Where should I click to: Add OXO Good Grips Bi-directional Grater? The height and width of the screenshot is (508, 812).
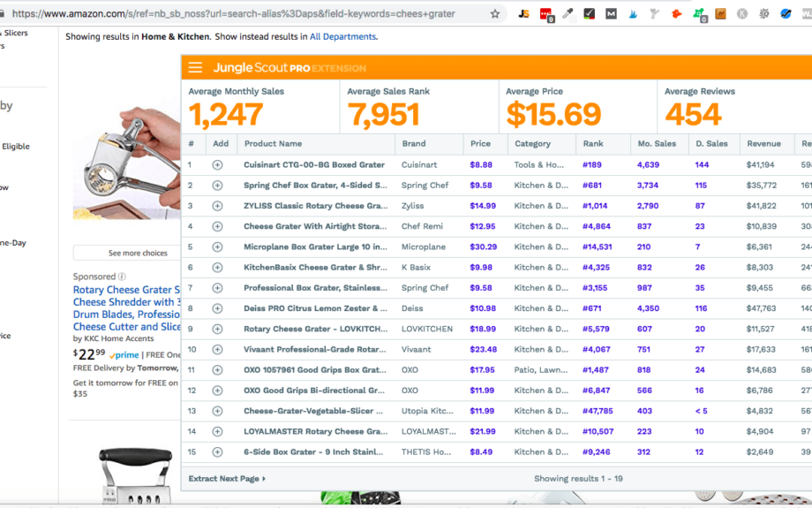[x=217, y=390]
